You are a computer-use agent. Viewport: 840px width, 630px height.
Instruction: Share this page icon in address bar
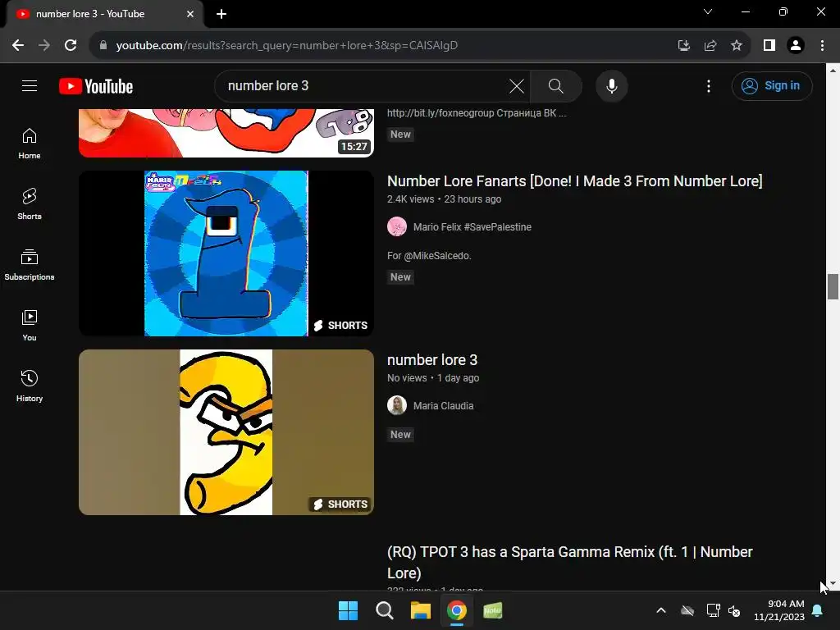710,45
